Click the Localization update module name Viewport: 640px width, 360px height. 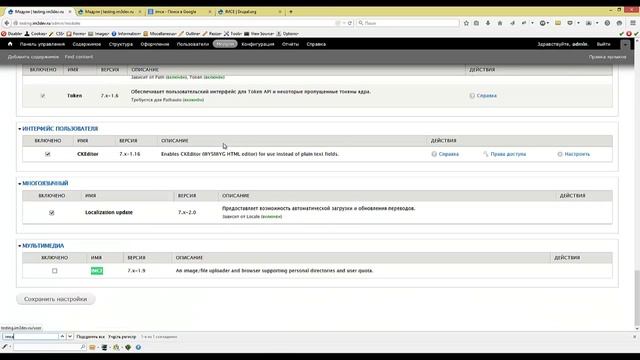(x=109, y=213)
